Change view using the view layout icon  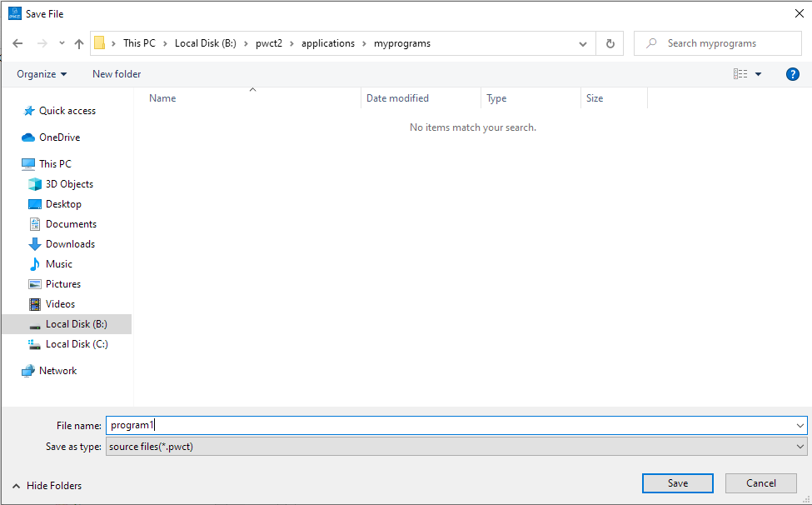(x=740, y=74)
